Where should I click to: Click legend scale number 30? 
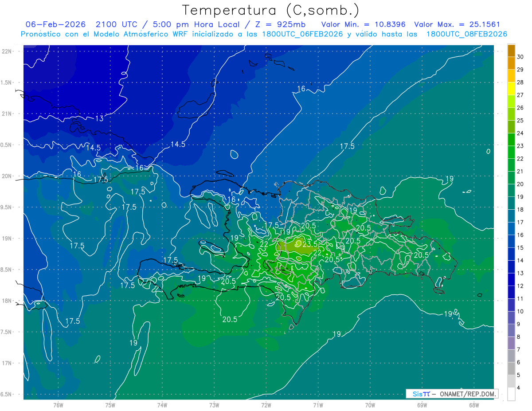click(x=520, y=57)
